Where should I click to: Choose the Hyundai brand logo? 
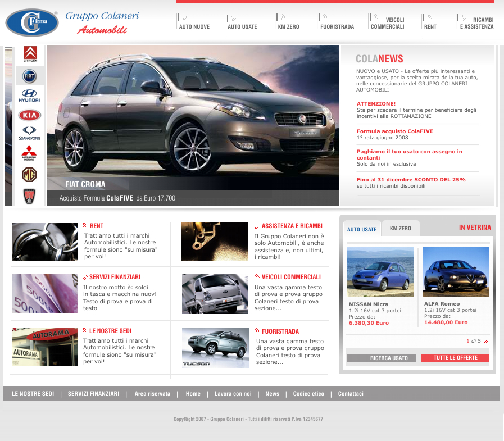click(x=29, y=96)
